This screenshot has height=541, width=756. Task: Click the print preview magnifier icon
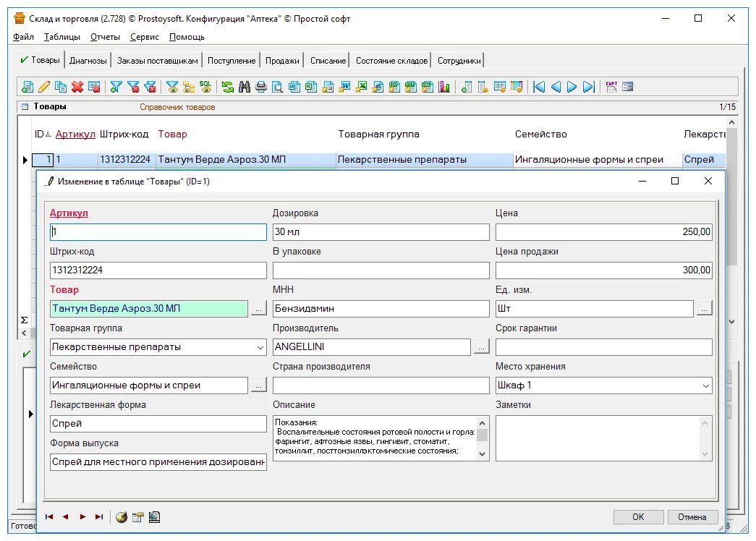click(278, 87)
